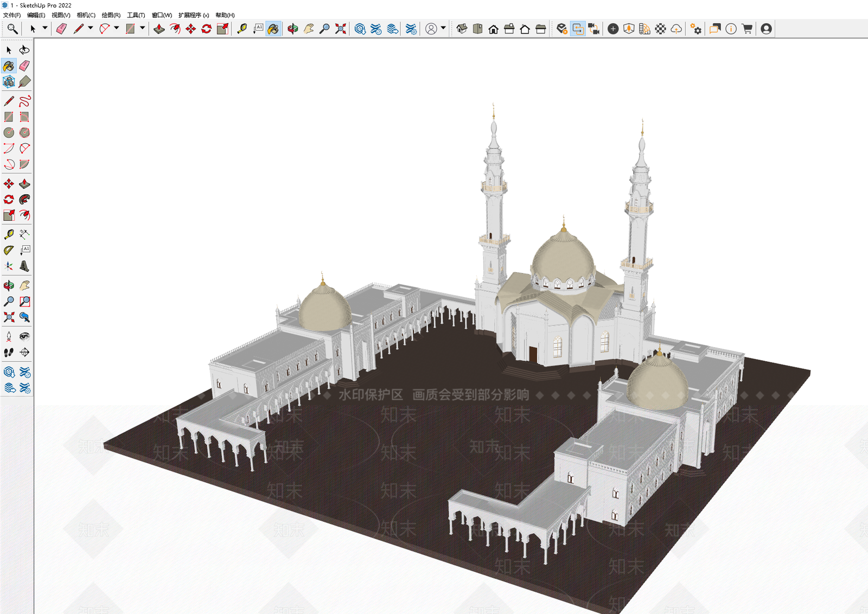Select the Polygon tool
This screenshot has width=868, height=614.
[24, 132]
